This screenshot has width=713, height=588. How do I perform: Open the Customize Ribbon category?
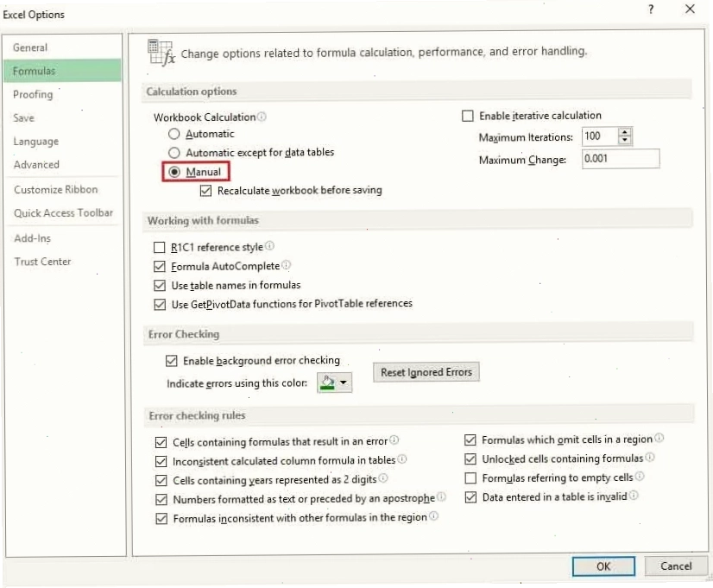click(x=63, y=190)
